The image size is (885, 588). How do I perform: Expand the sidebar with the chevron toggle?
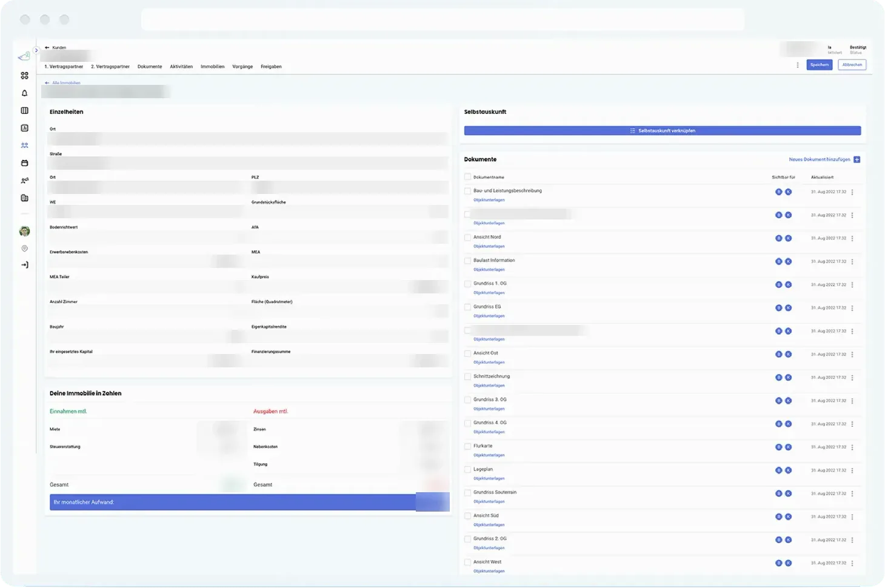(x=36, y=50)
